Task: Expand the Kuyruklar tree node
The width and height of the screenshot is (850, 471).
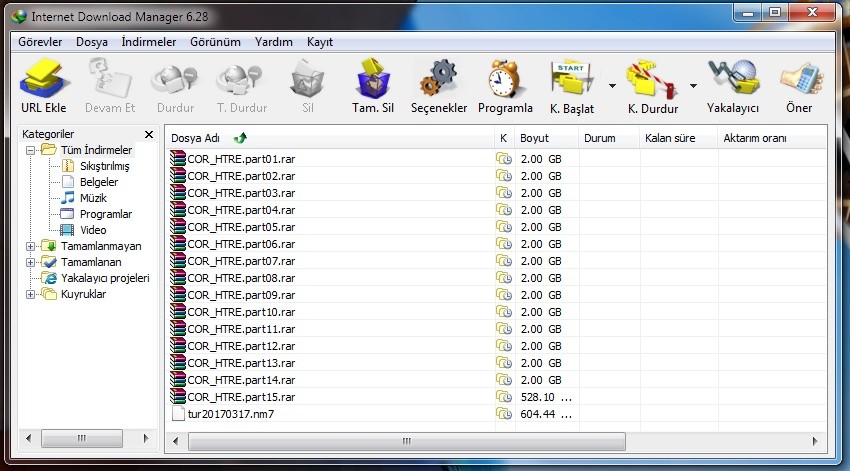Action: click(x=30, y=294)
